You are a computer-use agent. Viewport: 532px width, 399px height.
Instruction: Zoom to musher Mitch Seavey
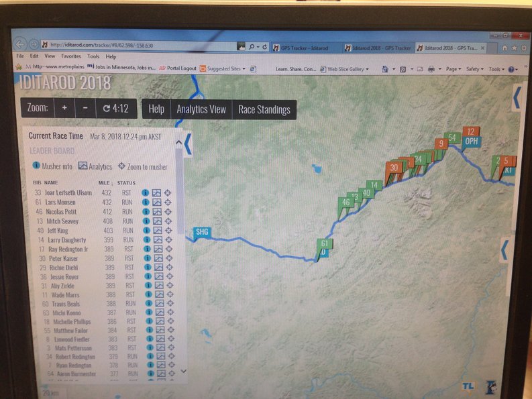pyautogui.click(x=168, y=221)
